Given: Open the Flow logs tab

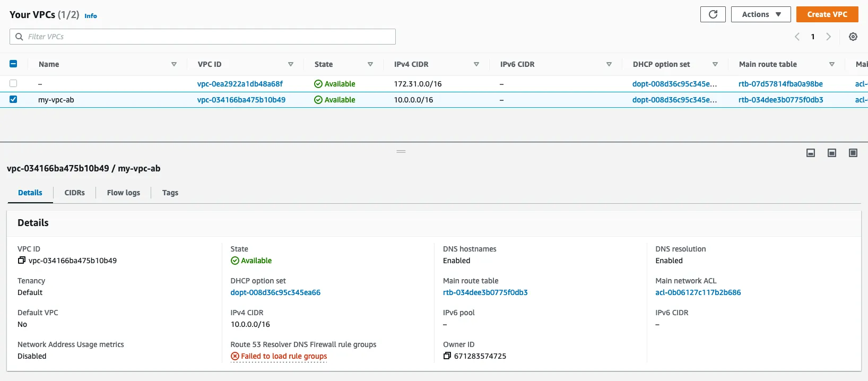Looking at the screenshot, I should point(123,193).
